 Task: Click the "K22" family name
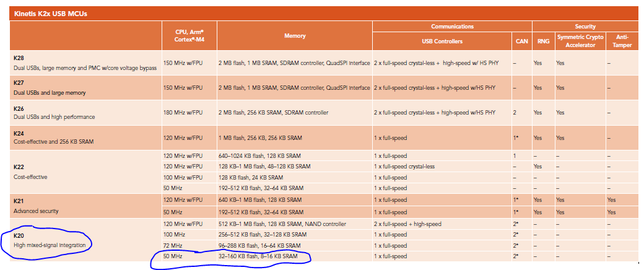pyautogui.click(x=19, y=168)
